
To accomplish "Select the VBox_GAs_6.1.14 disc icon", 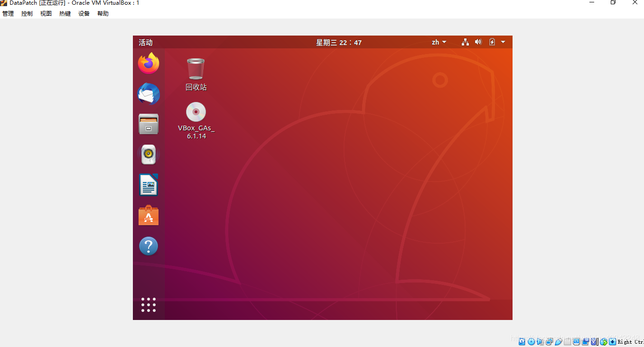I will point(196,120).
